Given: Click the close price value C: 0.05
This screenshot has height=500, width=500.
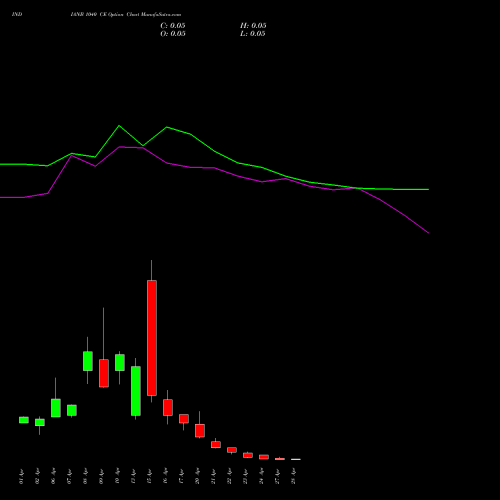Looking at the screenshot, I should (173, 26).
